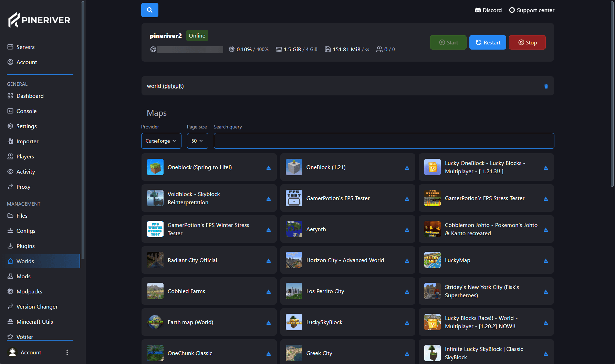
Task: Download the Aerynth map
Action: pos(407,230)
